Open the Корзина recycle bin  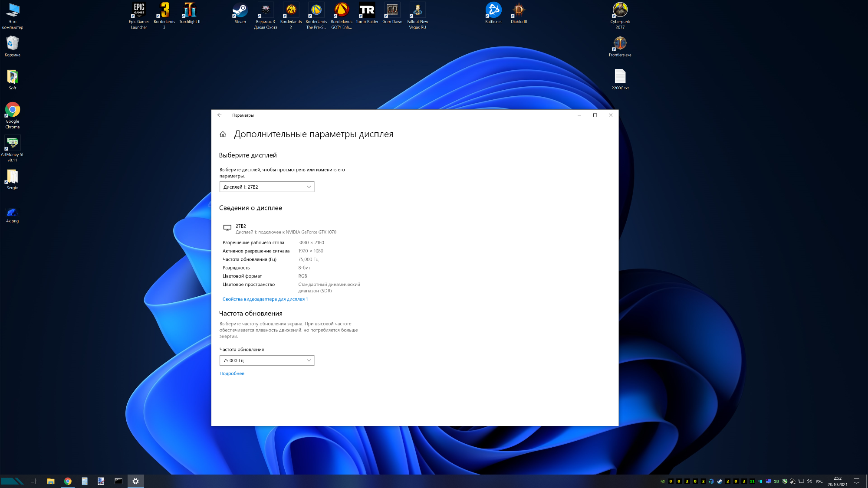click(13, 44)
